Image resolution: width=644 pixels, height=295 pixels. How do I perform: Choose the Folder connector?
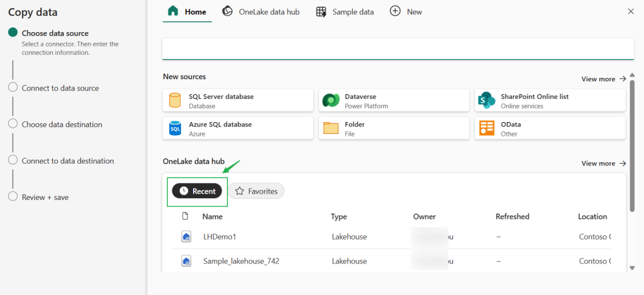(394, 128)
